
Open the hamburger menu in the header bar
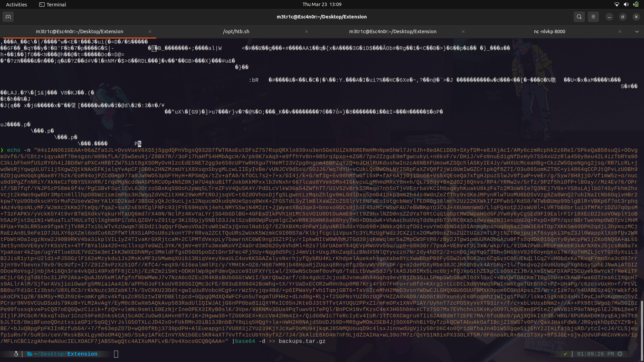593,16
